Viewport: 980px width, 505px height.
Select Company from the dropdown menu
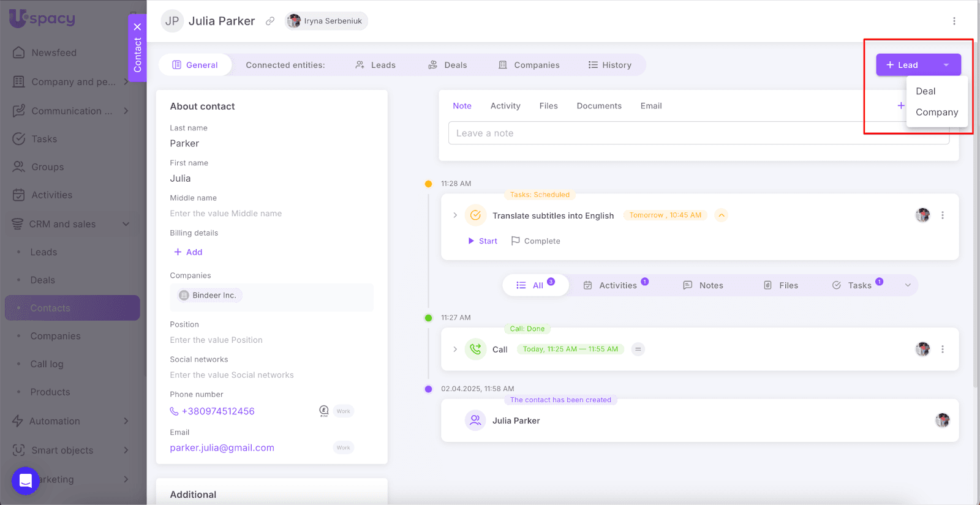coord(937,112)
